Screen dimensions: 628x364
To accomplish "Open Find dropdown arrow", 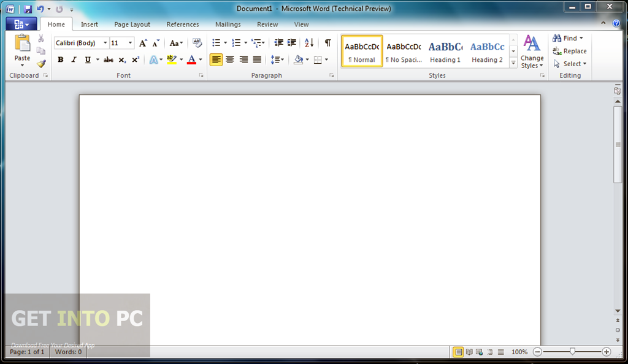I will click(x=581, y=39).
